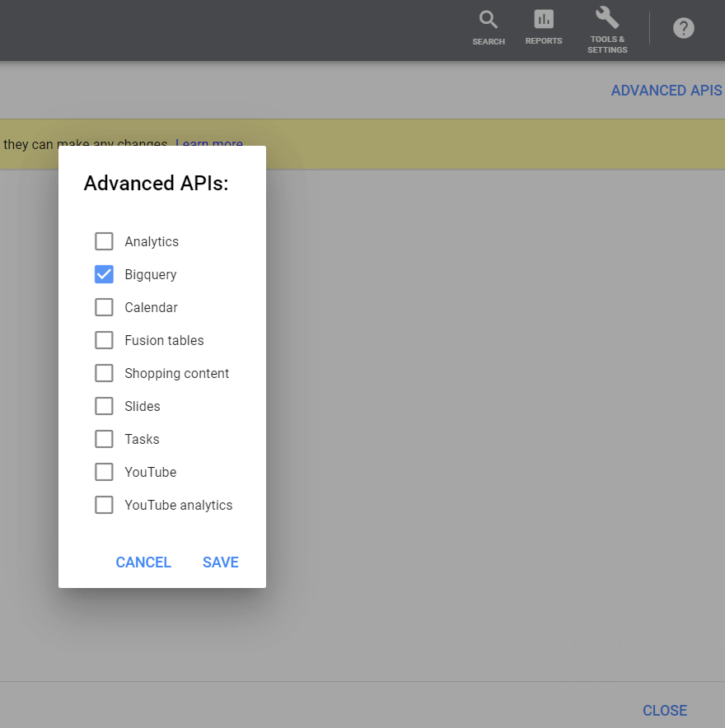
Task: Enable the Calendar checkbox
Action: (104, 307)
